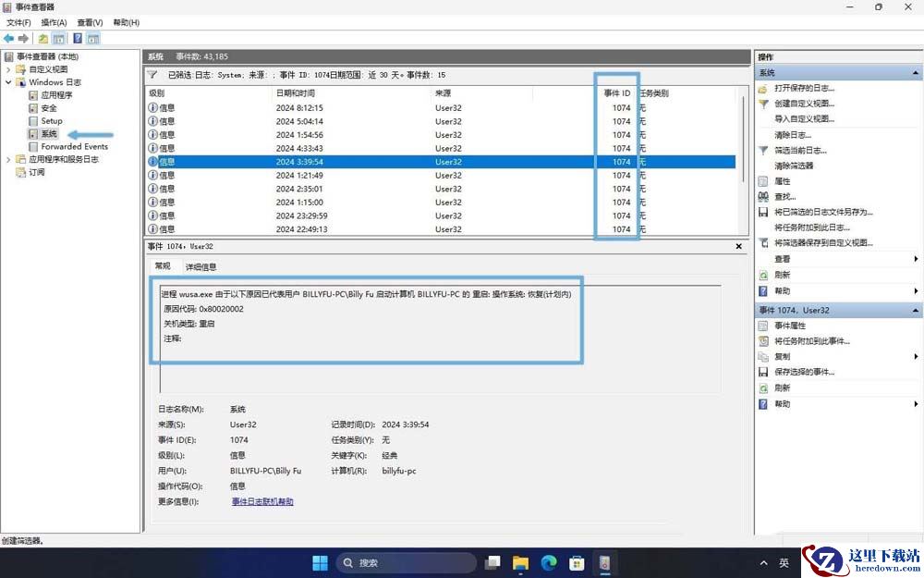Click 将任务附加到此事件... action
Screen dimensions: 924x578
coord(812,341)
